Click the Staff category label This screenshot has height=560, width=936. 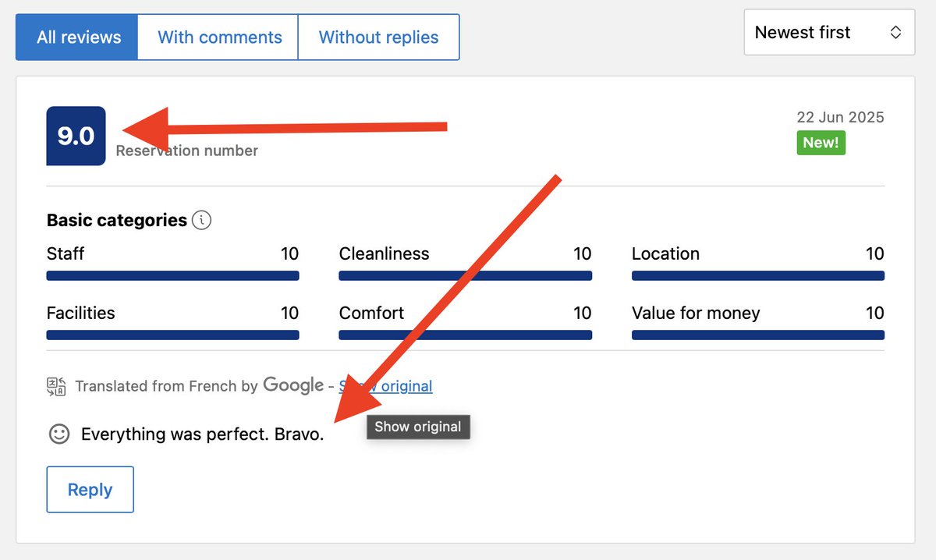pos(66,253)
